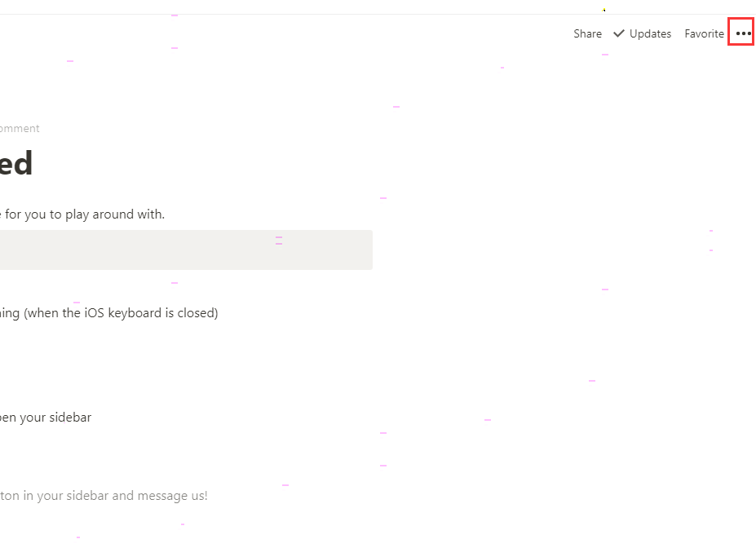
Task: Click the word "for" starting the intro line
Action: coord(15,214)
